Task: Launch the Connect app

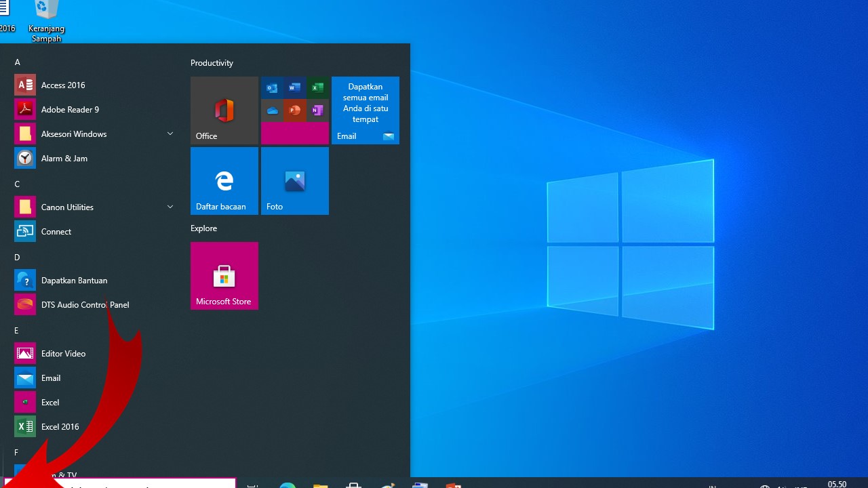Action: click(x=94, y=231)
